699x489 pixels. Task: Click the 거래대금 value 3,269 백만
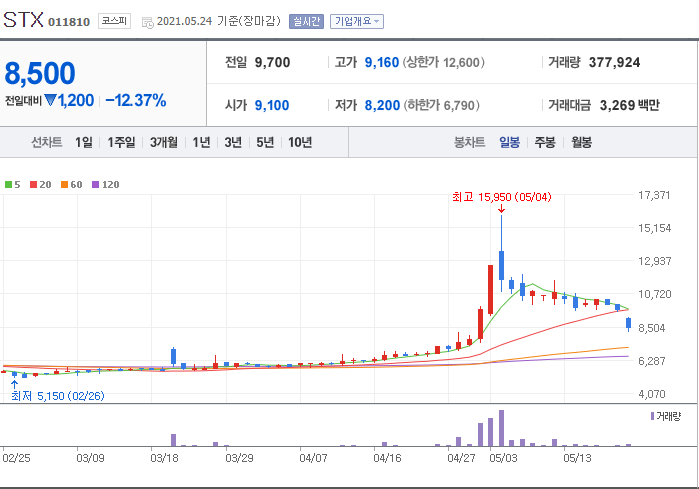[x=629, y=105]
